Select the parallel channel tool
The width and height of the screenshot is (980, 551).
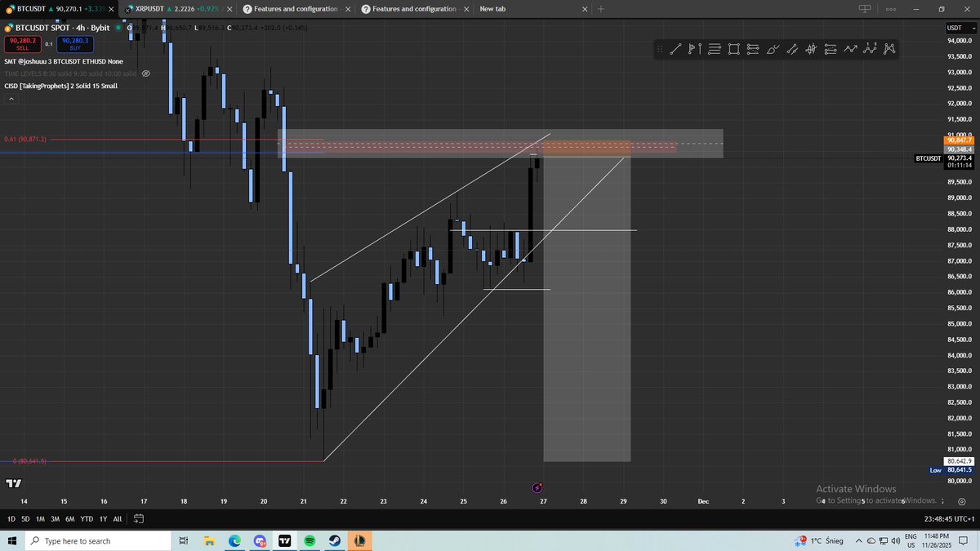(791, 49)
